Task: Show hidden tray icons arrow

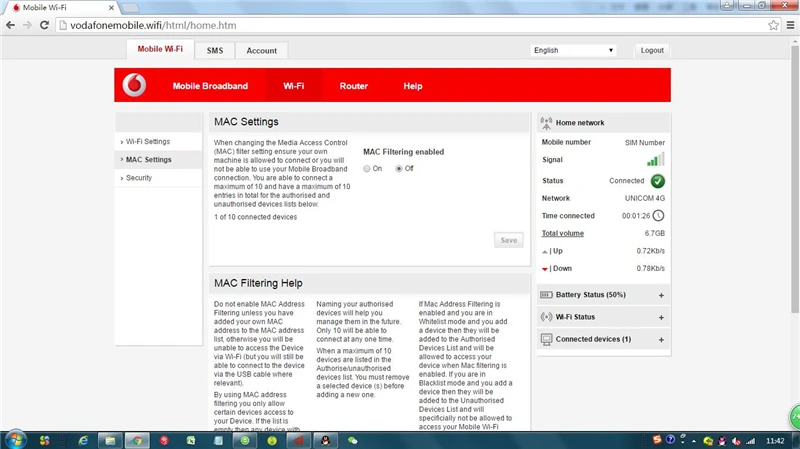Action: click(694, 441)
